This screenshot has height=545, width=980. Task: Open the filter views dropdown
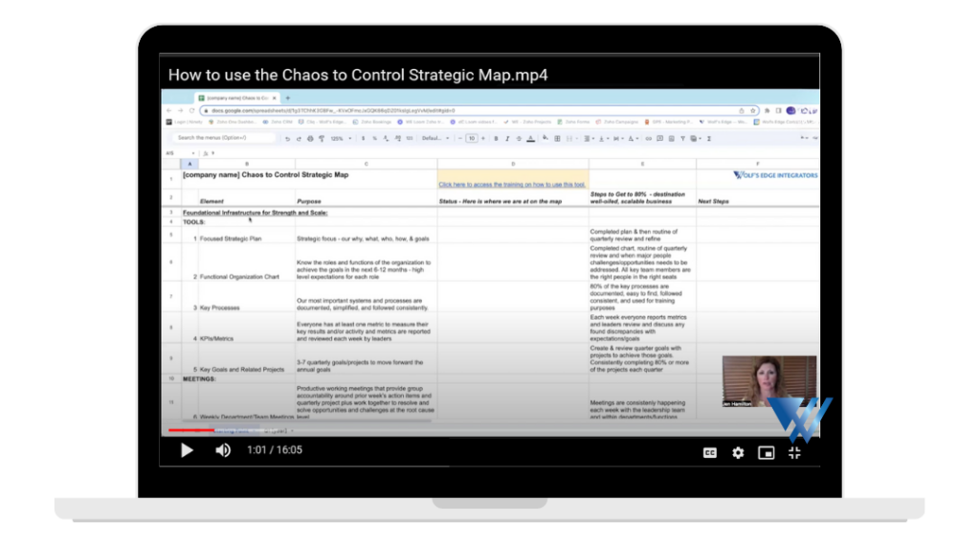697,138
